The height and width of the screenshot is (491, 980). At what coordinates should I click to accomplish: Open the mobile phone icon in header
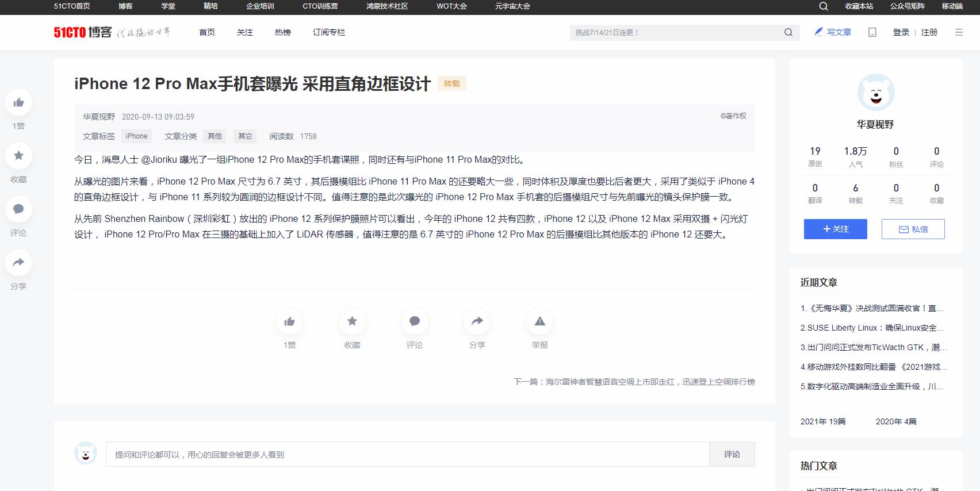click(x=872, y=32)
